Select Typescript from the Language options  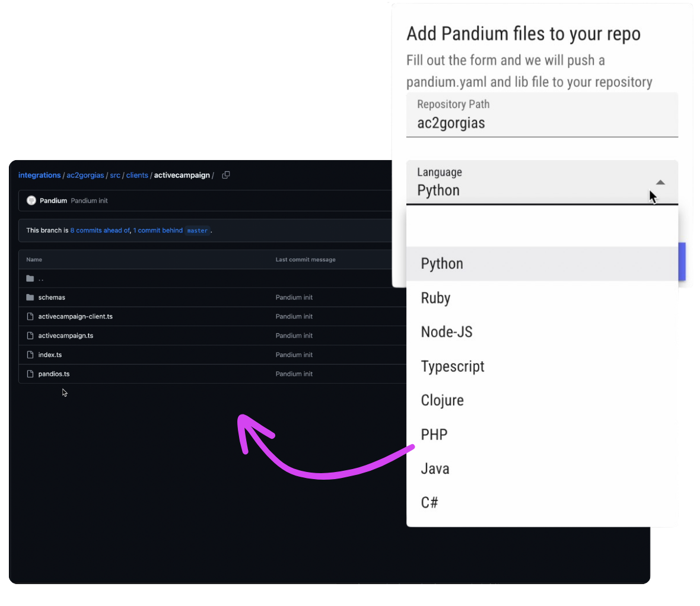(453, 366)
